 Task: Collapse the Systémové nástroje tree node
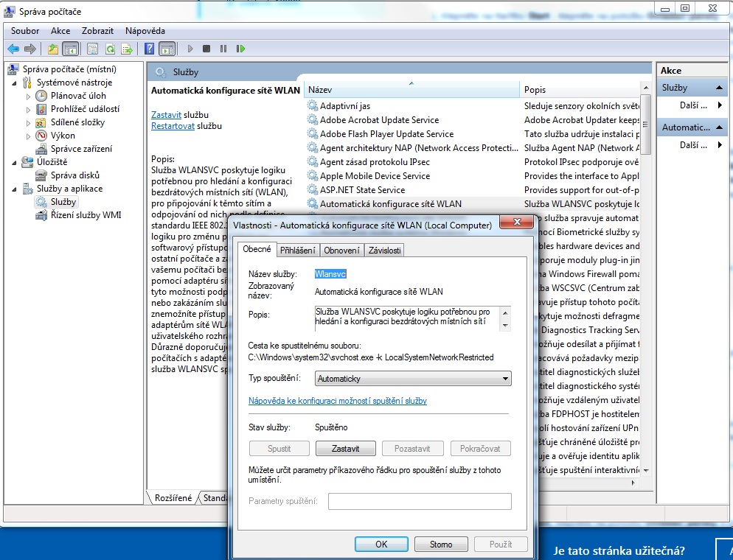[x=15, y=83]
